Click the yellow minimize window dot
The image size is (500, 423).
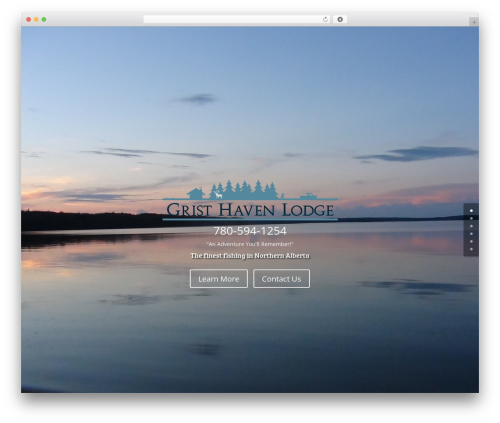coord(36,20)
